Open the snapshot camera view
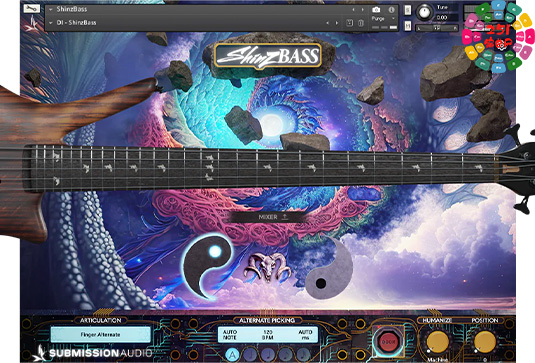 click(376, 10)
